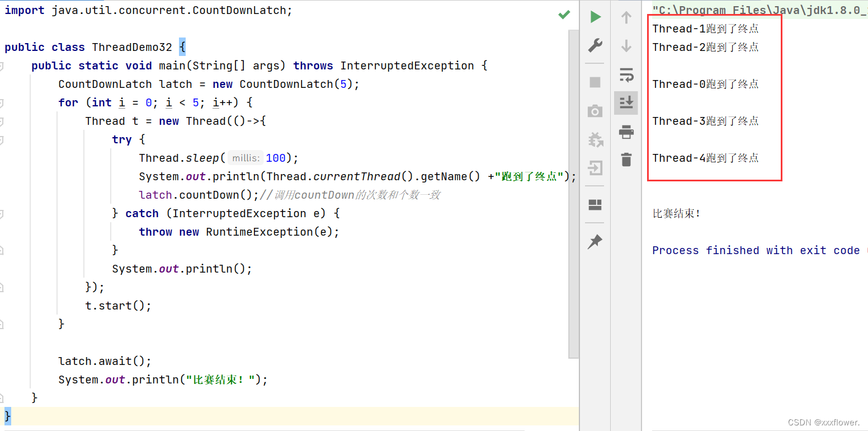Click the empty 'System.out.println();' line

(182, 269)
